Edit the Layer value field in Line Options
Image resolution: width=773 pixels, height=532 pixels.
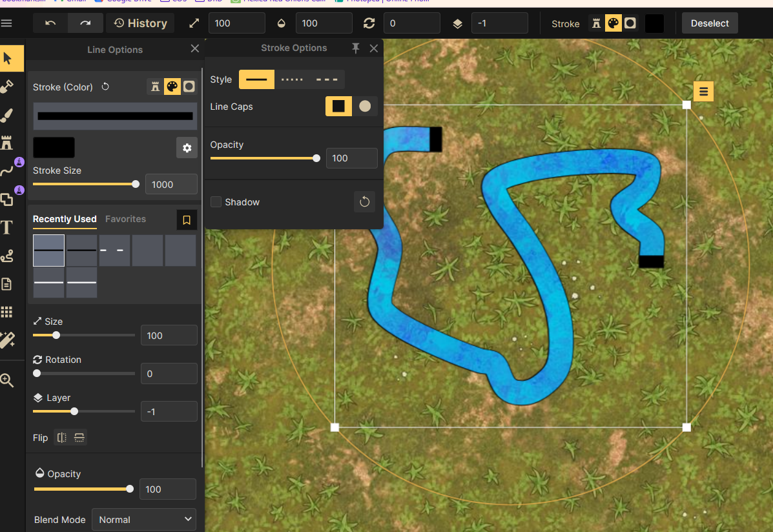click(x=169, y=412)
